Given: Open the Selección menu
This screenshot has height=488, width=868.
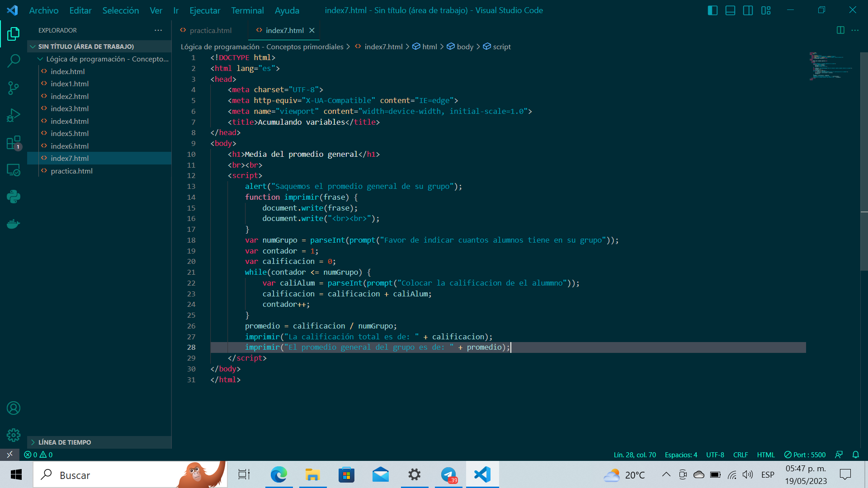Looking at the screenshot, I should pos(121,10).
